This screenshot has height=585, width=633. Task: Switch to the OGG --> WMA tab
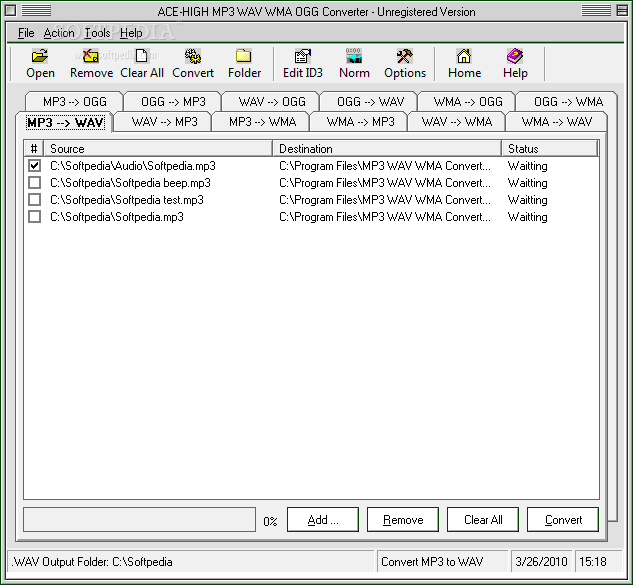pos(568,101)
